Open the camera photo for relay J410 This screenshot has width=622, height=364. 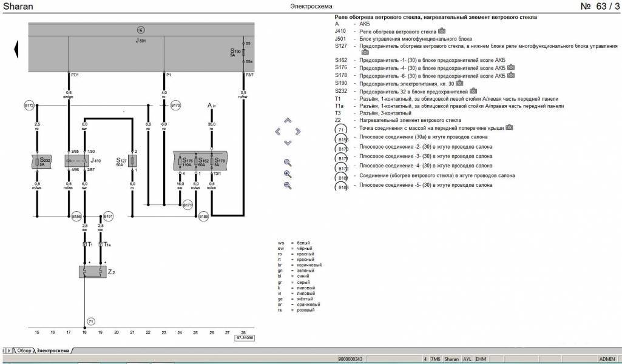tap(442, 30)
